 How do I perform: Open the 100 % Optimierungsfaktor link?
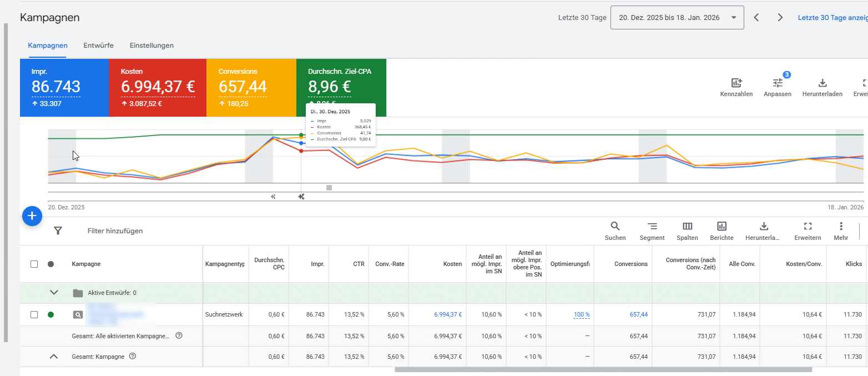pos(581,314)
